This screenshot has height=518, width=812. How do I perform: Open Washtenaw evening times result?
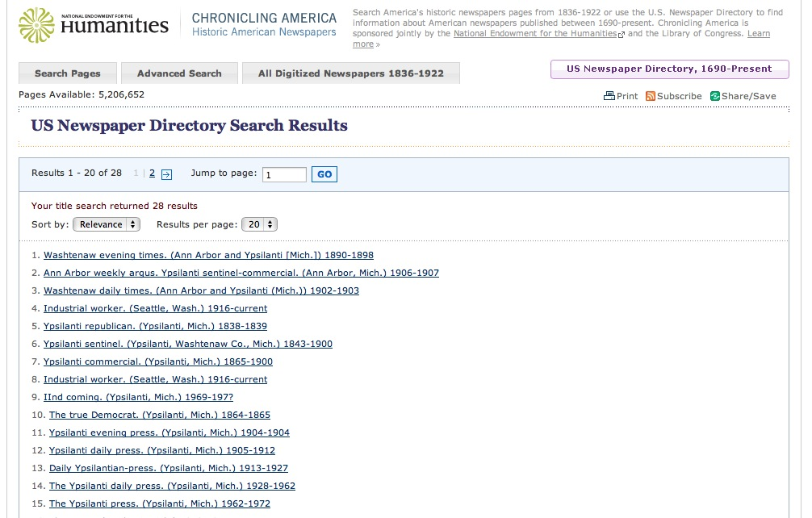208,255
